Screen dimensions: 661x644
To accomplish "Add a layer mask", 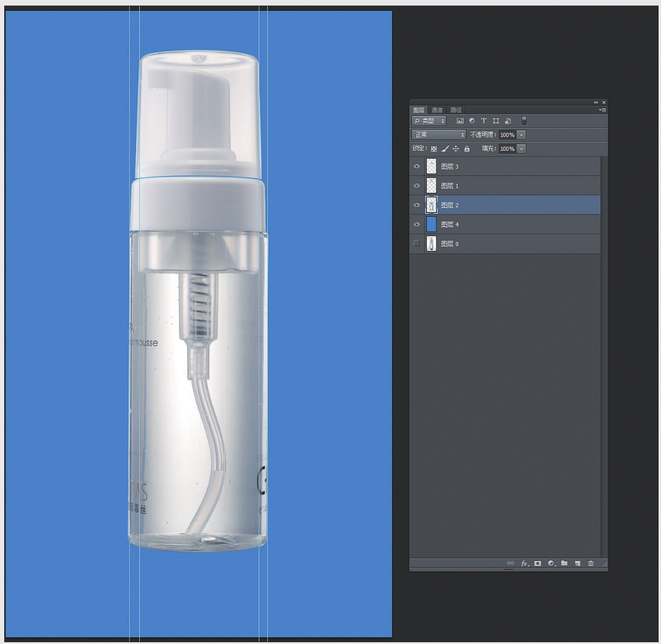I will tap(538, 563).
